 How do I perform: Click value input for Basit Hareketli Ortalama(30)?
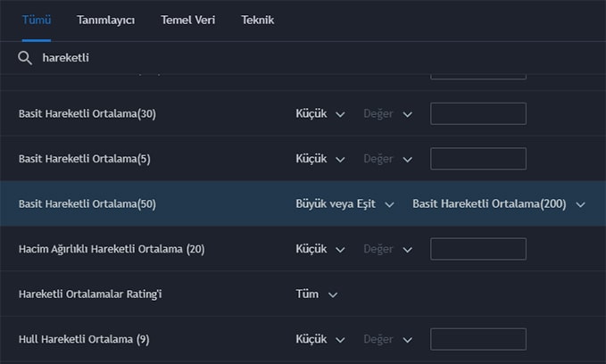478,113
